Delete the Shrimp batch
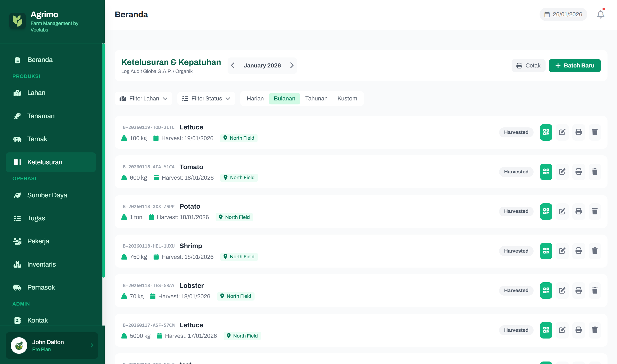This screenshot has width=617, height=364. (x=595, y=251)
